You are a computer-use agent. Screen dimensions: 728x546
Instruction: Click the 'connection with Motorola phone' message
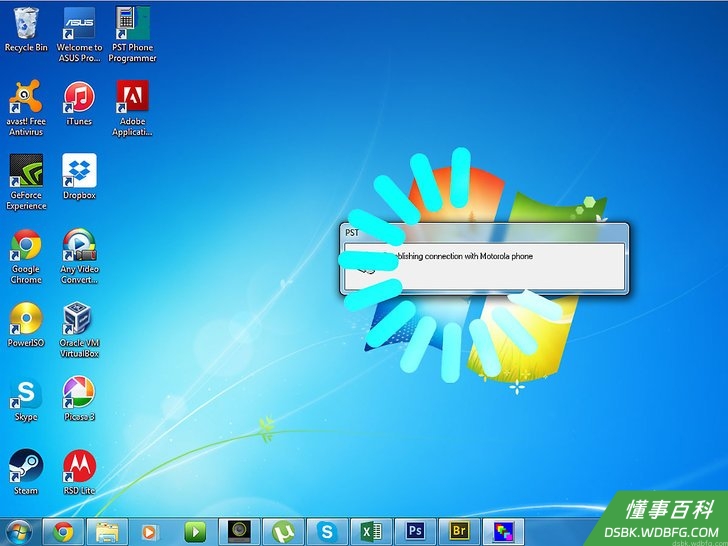479,256
